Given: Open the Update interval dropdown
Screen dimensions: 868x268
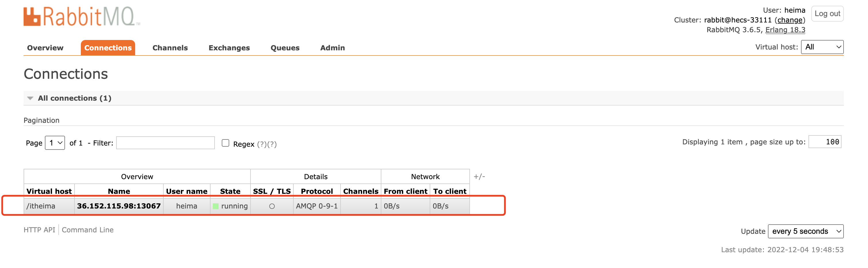Looking at the screenshot, I should click(805, 231).
